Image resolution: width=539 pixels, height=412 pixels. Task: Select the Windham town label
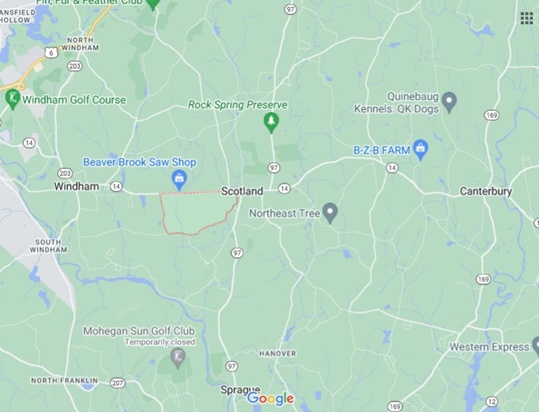click(x=76, y=186)
